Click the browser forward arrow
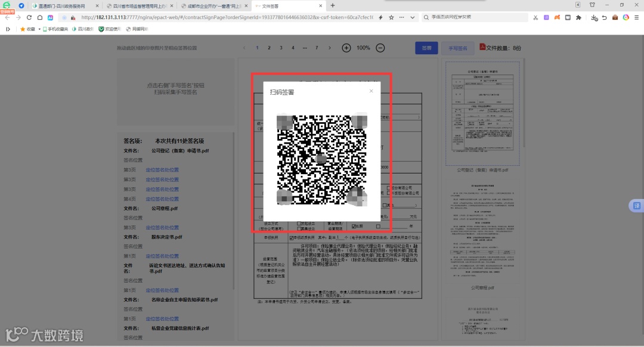644x347 pixels. pos(18,18)
